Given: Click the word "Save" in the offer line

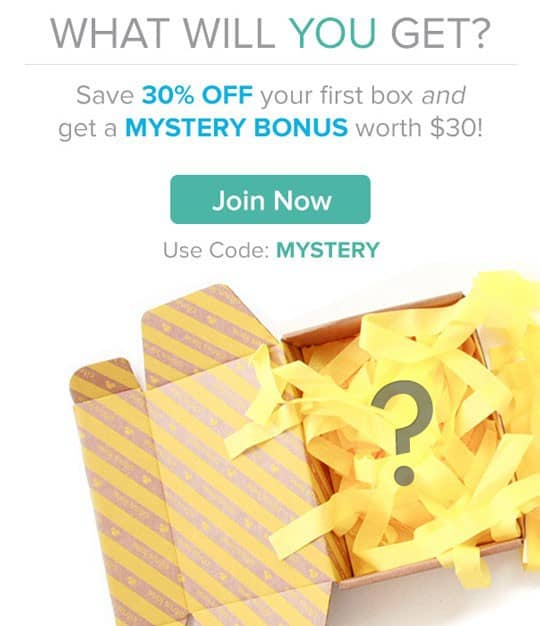Looking at the screenshot, I should click(x=105, y=95).
